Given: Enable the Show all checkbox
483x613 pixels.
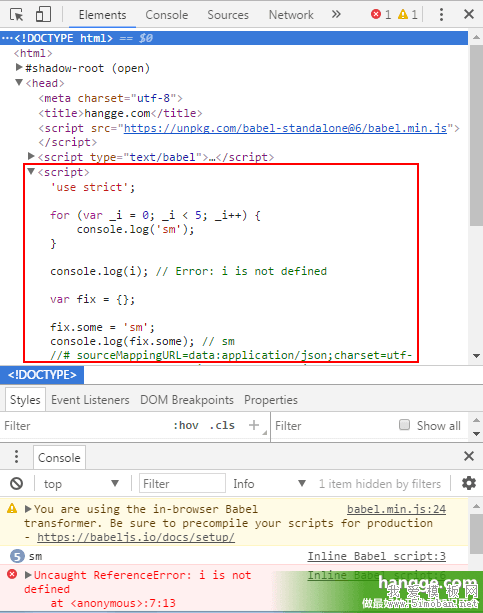Looking at the screenshot, I should click(404, 425).
